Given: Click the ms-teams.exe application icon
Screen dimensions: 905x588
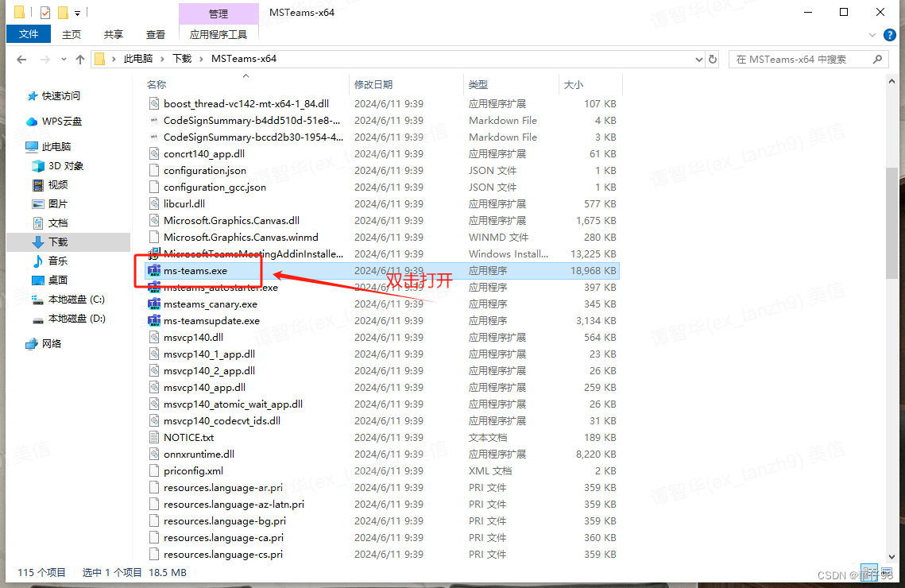Looking at the screenshot, I should click(x=154, y=271).
